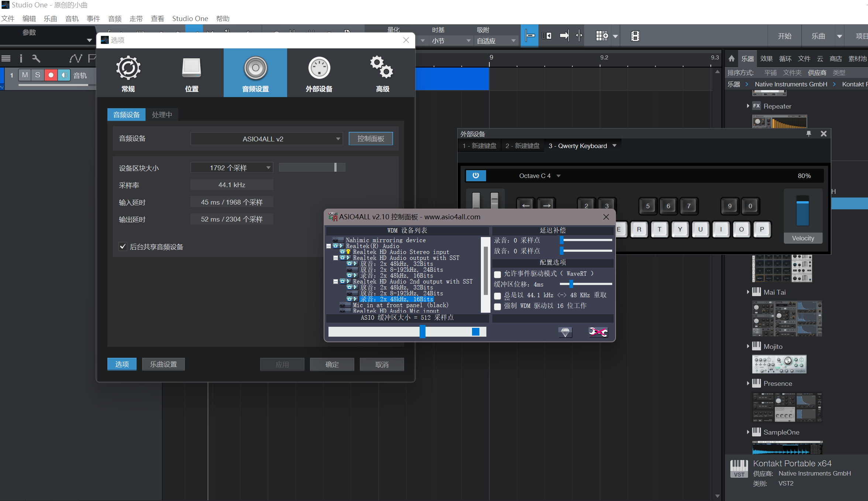Expand the Mai Tai instrument entry

[x=748, y=292]
